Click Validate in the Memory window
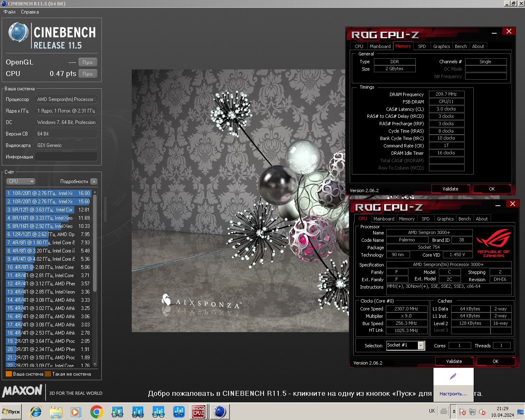 [450, 189]
